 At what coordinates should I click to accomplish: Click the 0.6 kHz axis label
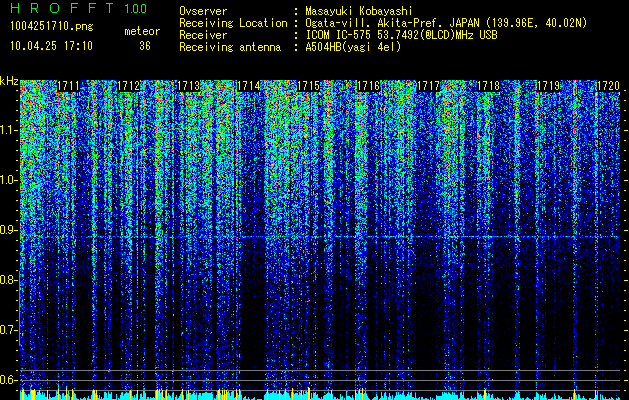[7, 380]
